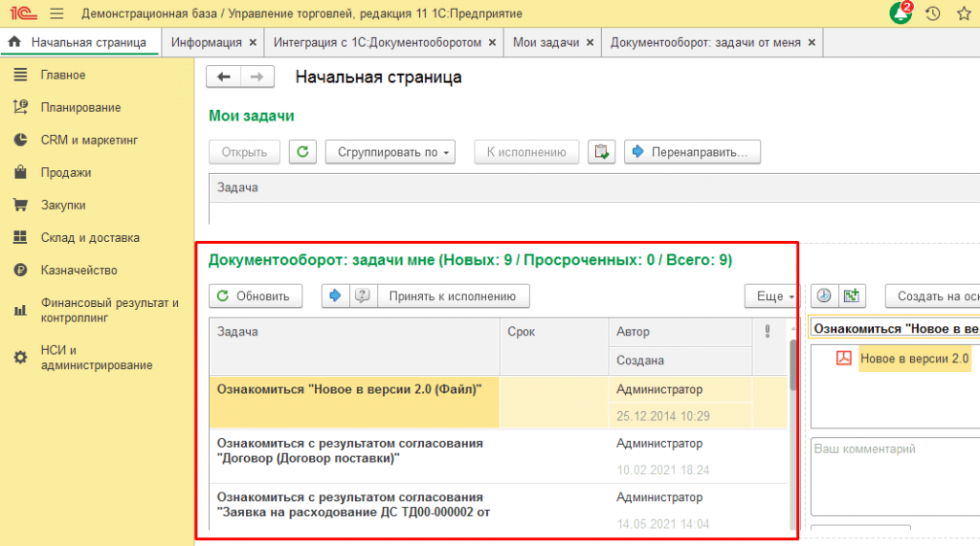Screen dimensions: 980x546
Task: Click the К исполнению button
Action: point(526,152)
